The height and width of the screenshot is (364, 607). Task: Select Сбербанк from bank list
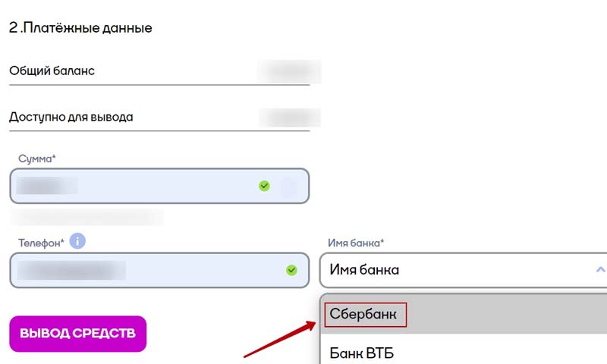pos(364,314)
